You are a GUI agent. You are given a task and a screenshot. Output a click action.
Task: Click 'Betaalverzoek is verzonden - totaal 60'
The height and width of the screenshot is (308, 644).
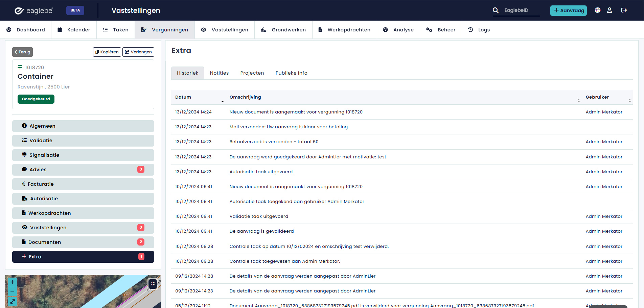[274, 142]
